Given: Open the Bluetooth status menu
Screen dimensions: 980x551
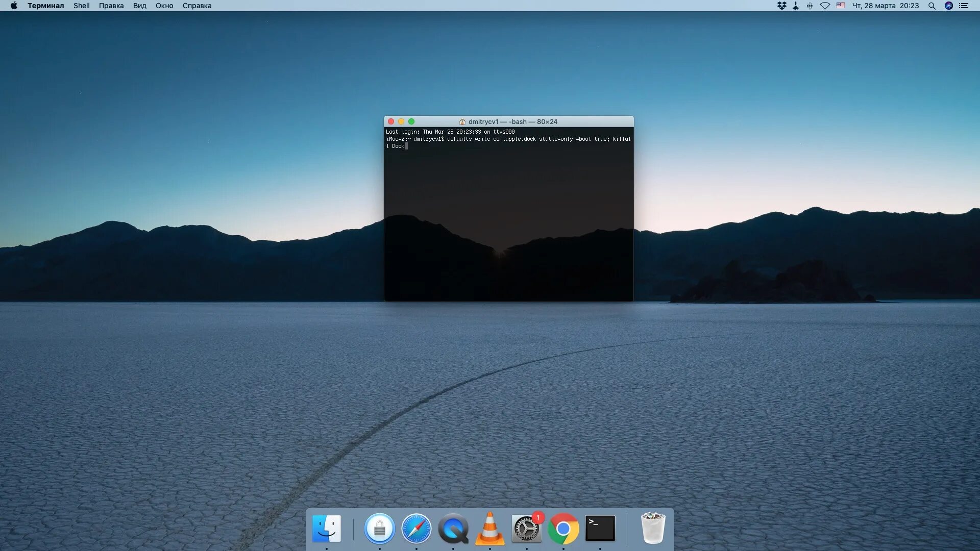Looking at the screenshot, I should point(810,6).
